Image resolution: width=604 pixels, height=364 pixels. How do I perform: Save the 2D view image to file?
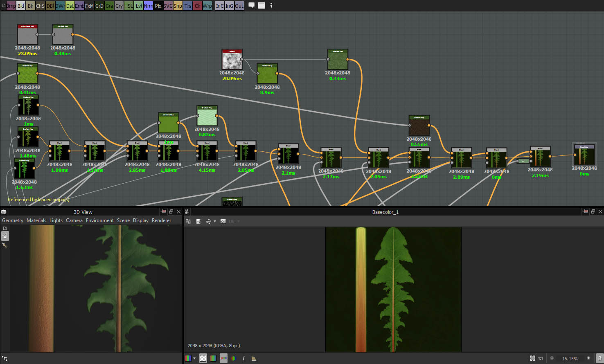198,221
